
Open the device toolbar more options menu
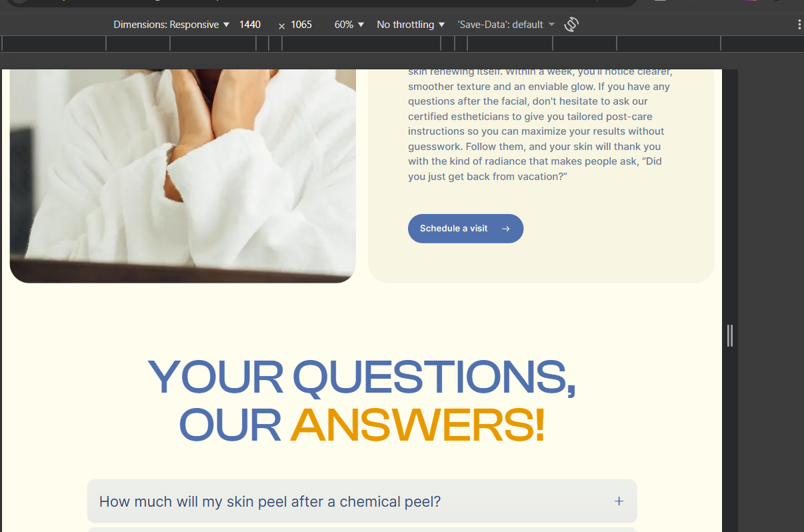coord(799,25)
